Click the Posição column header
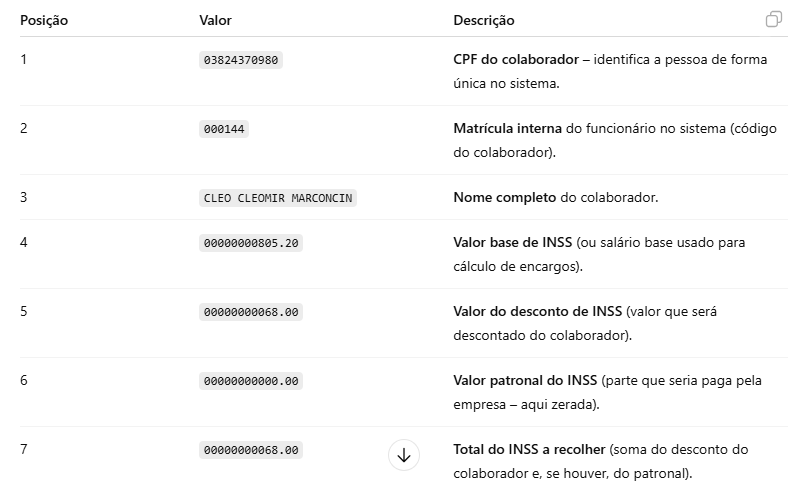The height and width of the screenshot is (494, 794). 44,20
